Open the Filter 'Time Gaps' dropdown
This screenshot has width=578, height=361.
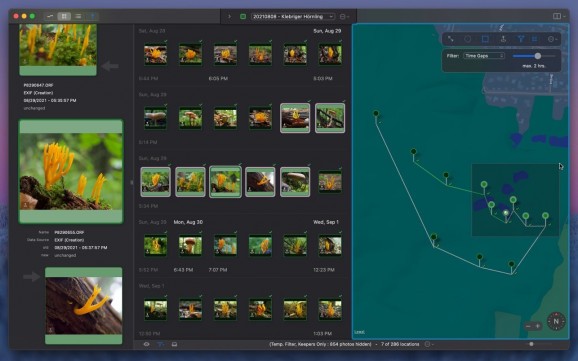[484, 56]
